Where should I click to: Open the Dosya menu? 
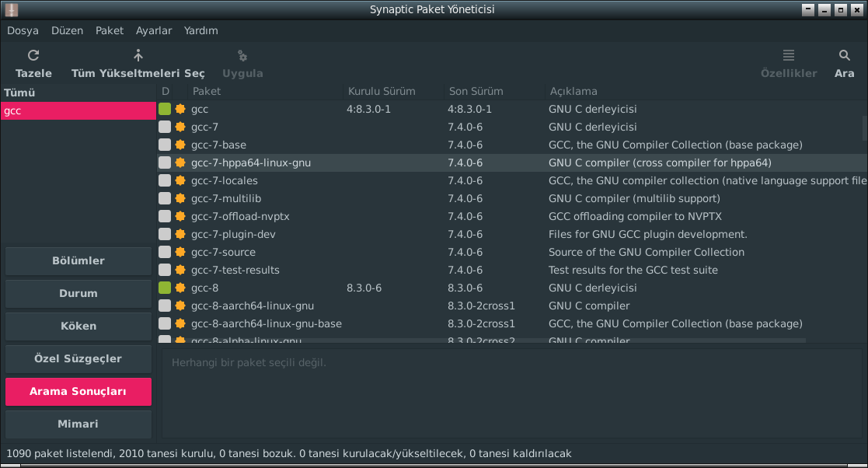(23, 31)
